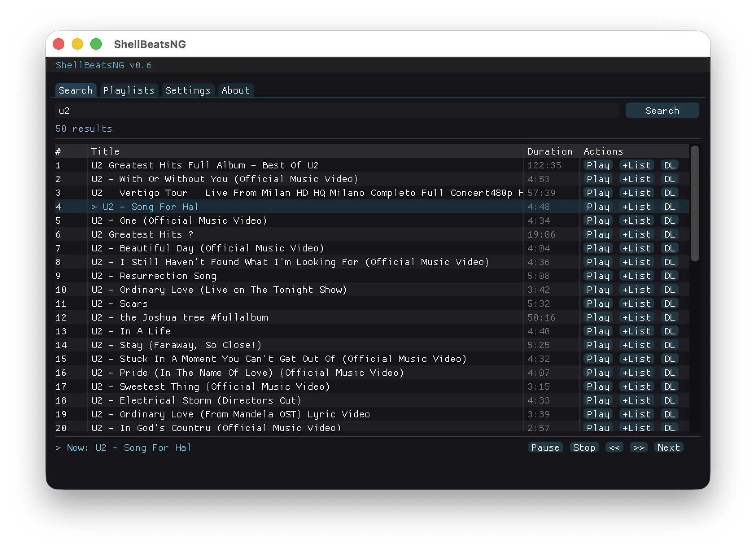Play the Vertigo Tour full concert
The height and width of the screenshot is (550, 756).
pos(598,192)
